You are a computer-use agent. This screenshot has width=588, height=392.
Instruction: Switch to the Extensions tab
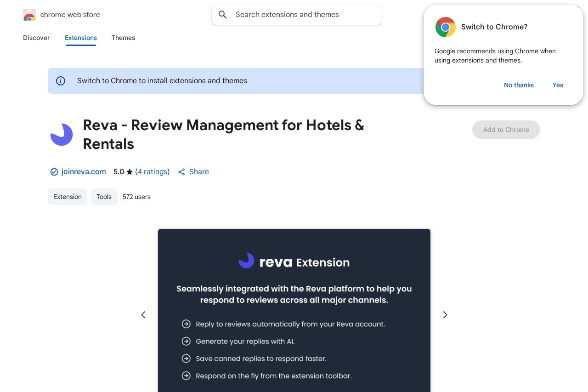[x=81, y=38]
